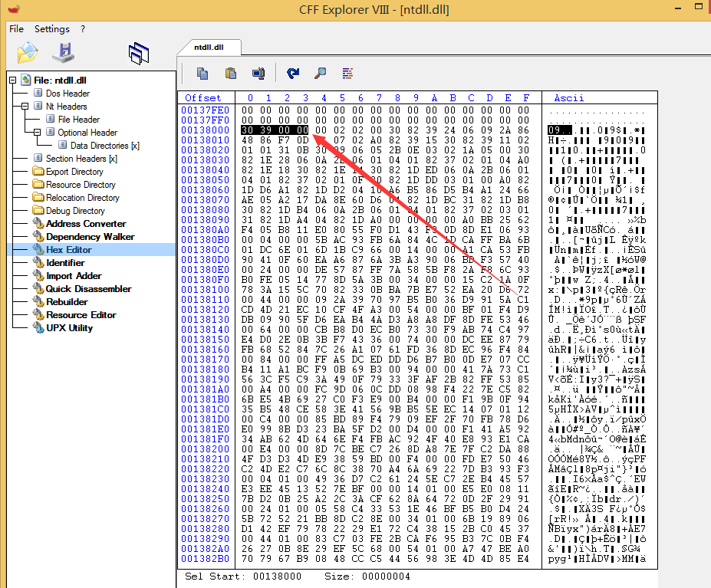Open the Resource Editor tool

click(x=81, y=315)
